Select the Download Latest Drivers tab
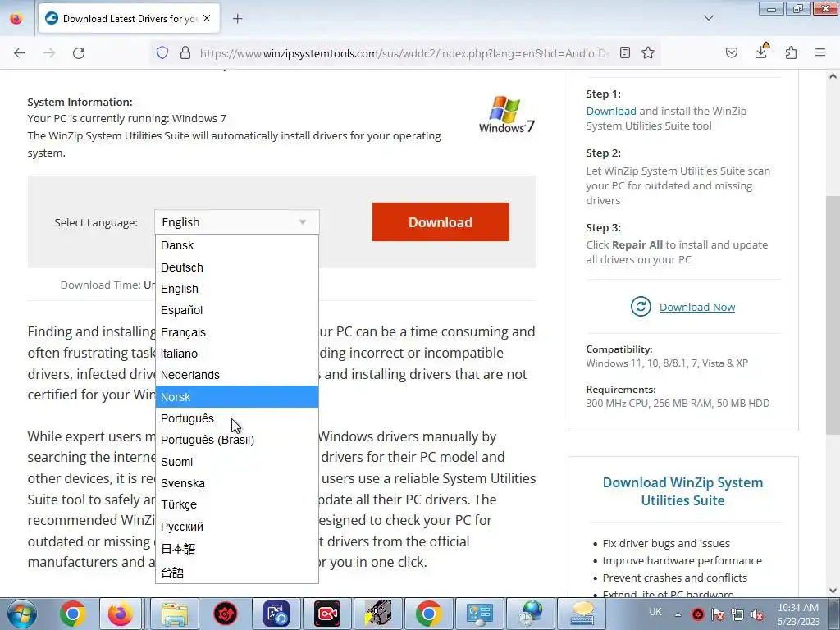Screen dimensions: 840x630 coord(129,19)
